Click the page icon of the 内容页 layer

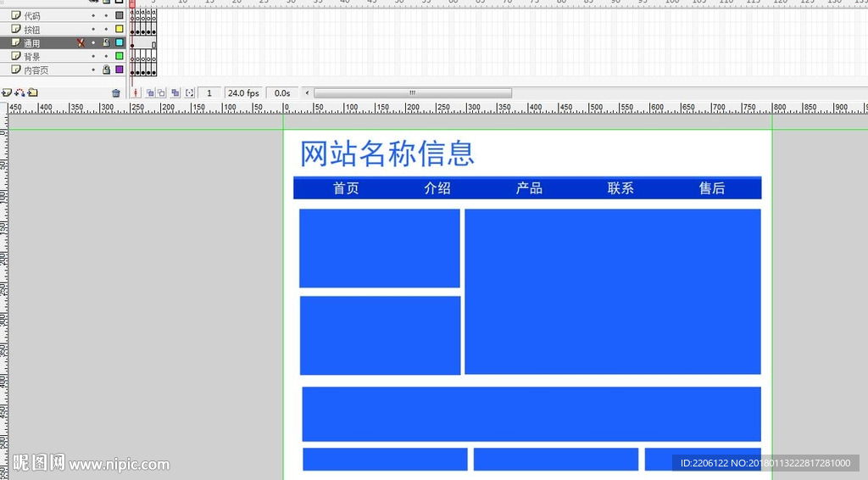coord(16,70)
